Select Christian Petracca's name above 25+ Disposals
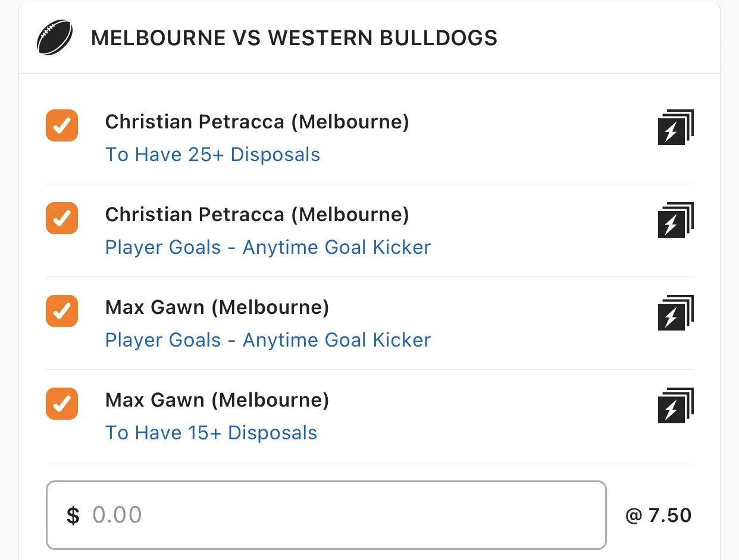739x560 pixels. coord(257,122)
